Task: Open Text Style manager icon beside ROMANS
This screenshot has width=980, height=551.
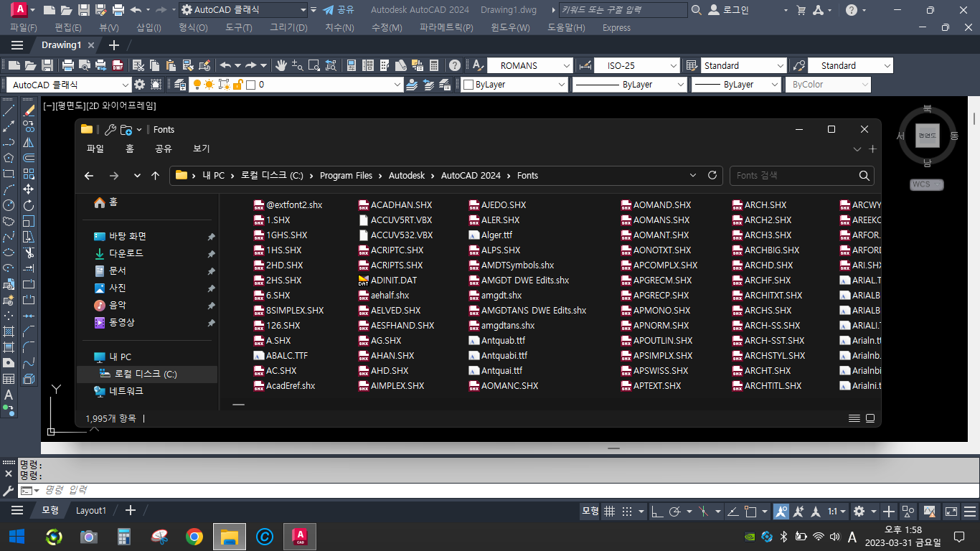Action: pos(478,65)
